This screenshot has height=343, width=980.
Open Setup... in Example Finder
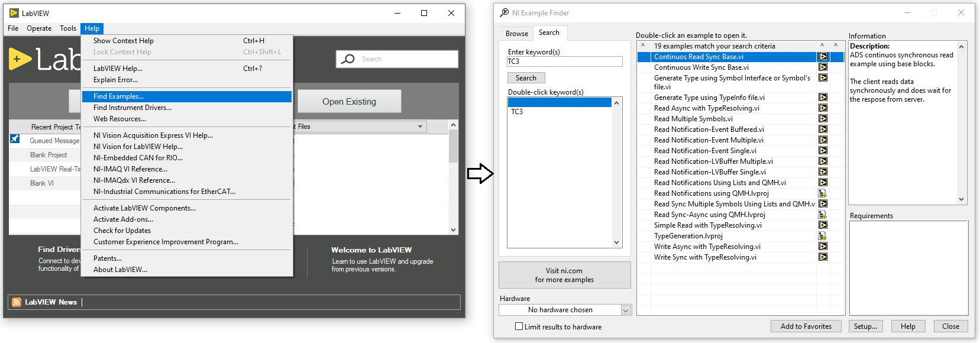865,326
